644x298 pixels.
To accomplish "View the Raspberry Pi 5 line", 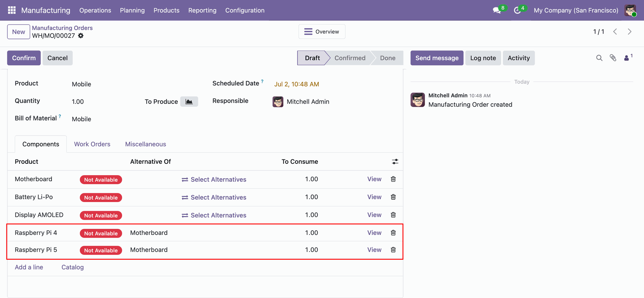I will 374,250.
